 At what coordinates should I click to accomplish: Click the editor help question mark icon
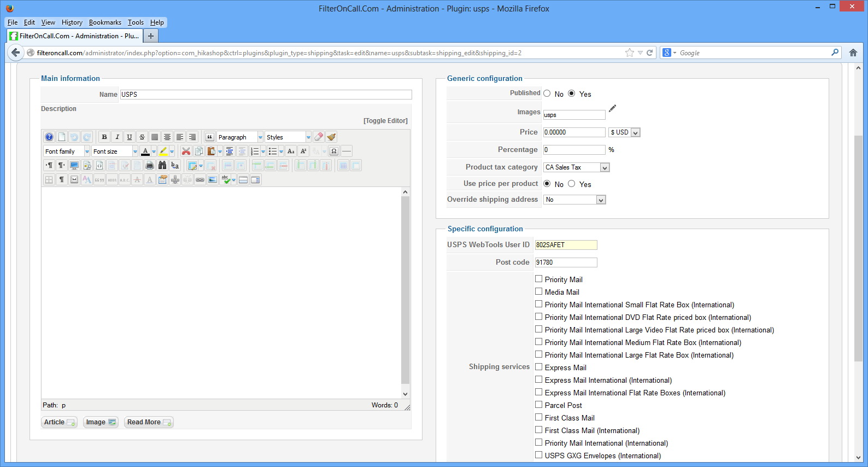49,137
